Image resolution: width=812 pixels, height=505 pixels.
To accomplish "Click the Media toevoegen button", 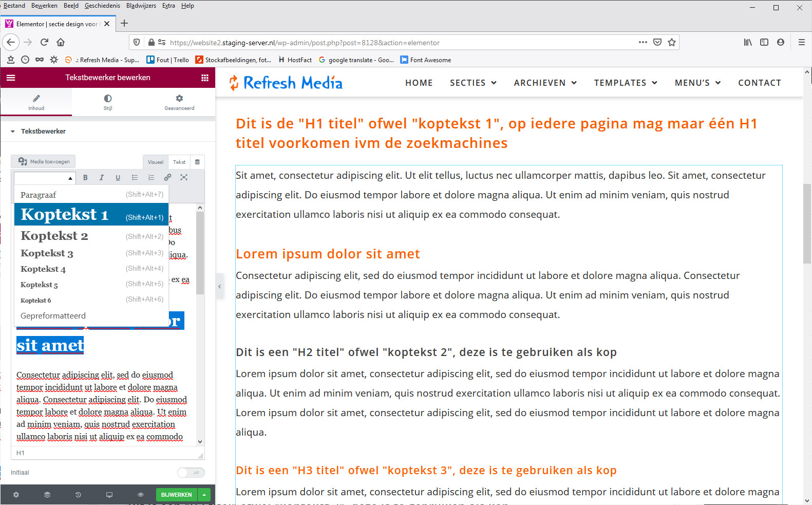I will (44, 161).
